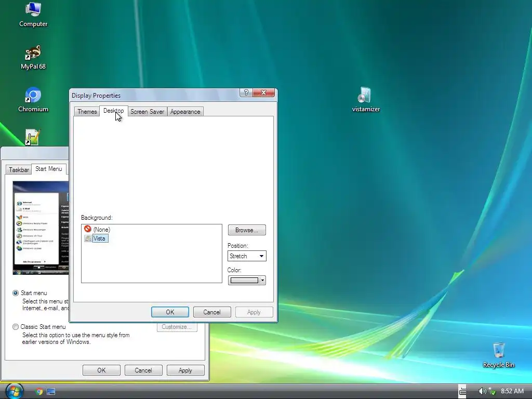Click the volume speaker tray icon
The image size is (532, 399).
482,391
